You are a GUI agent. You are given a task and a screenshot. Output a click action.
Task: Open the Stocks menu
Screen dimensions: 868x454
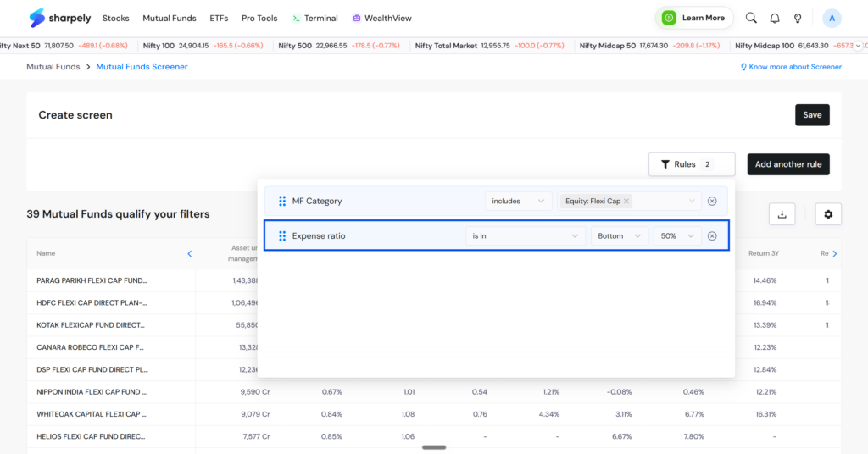tap(115, 19)
